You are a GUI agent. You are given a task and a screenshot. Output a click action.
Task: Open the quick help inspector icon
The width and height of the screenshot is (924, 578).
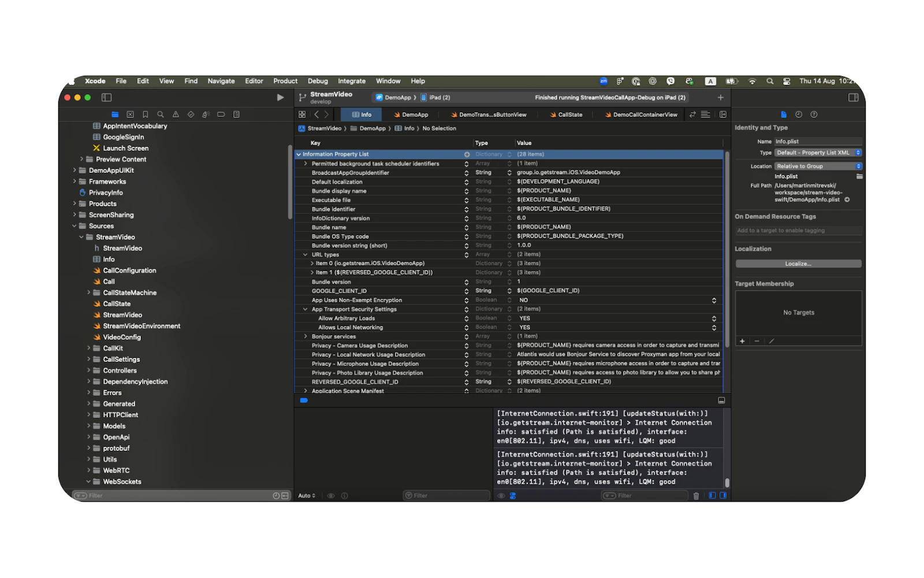point(814,114)
